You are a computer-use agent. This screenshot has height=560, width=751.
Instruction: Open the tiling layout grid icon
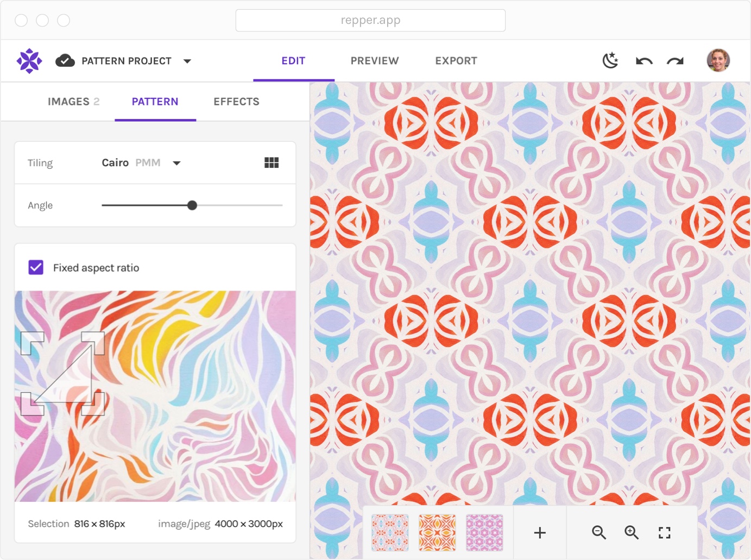point(271,162)
